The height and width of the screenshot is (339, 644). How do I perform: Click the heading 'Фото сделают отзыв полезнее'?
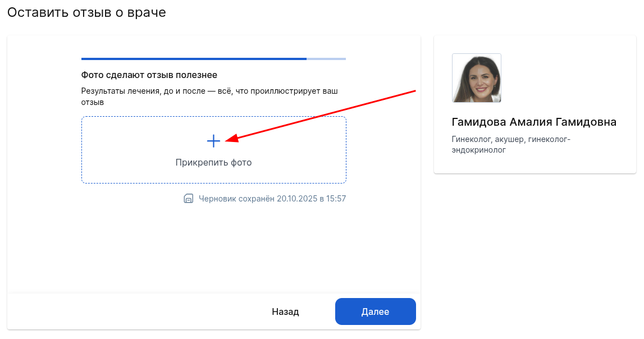click(149, 75)
